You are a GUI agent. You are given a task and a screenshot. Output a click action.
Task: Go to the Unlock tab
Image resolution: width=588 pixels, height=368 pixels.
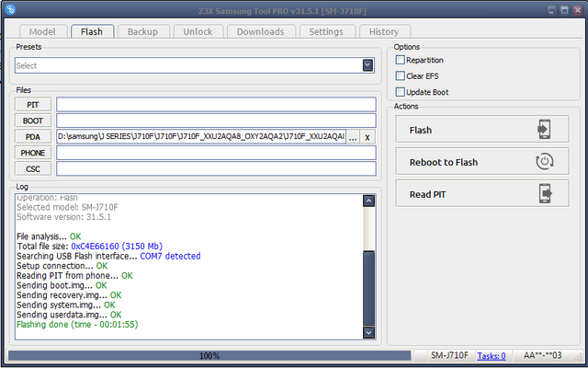[x=198, y=32]
